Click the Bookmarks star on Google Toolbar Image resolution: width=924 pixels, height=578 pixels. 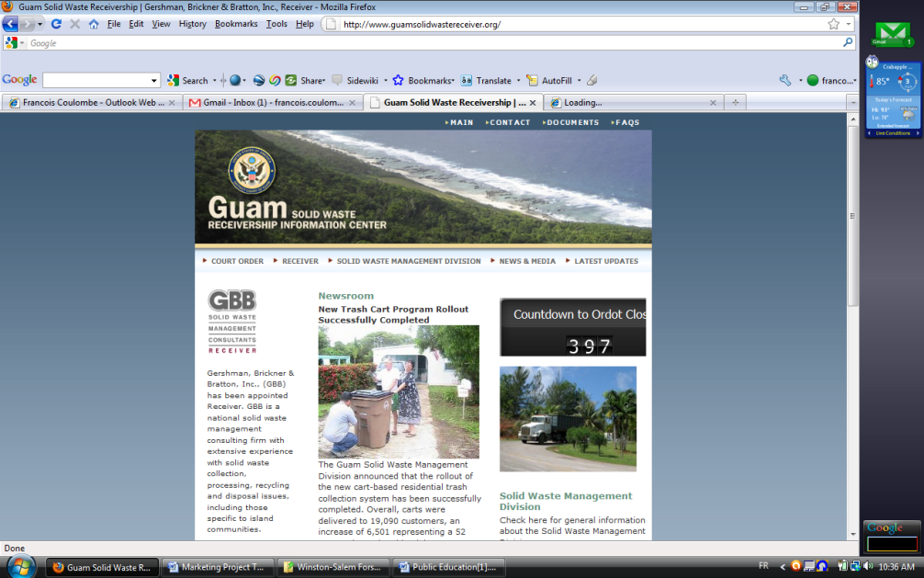coord(423,80)
